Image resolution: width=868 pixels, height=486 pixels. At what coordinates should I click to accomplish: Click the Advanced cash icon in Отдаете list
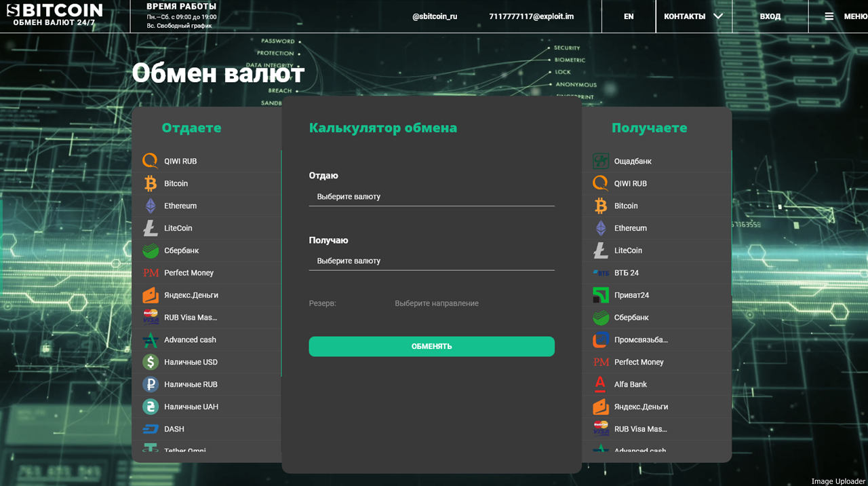[151, 339]
